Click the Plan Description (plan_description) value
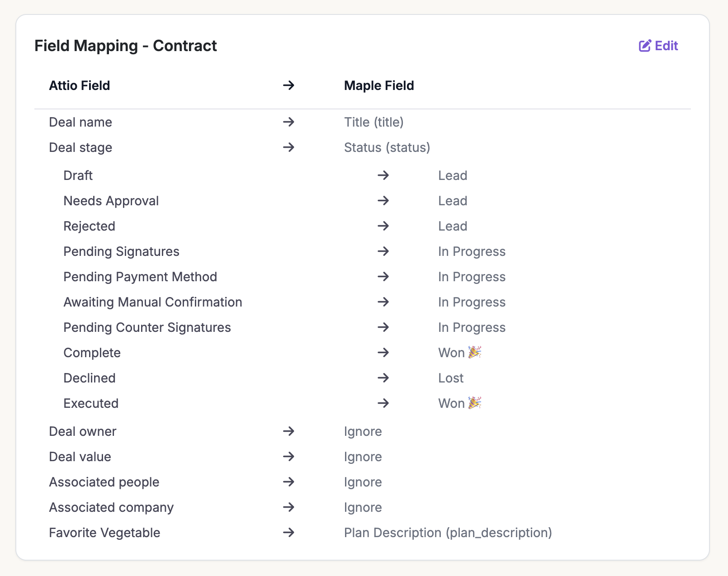Image resolution: width=728 pixels, height=576 pixels. point(448,533)
